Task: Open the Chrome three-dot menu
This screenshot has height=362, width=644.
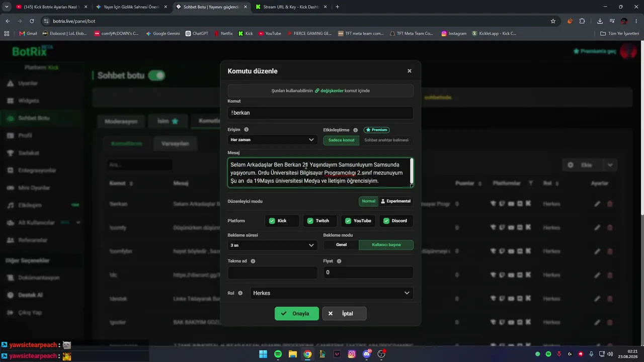Action: point(636,21)
